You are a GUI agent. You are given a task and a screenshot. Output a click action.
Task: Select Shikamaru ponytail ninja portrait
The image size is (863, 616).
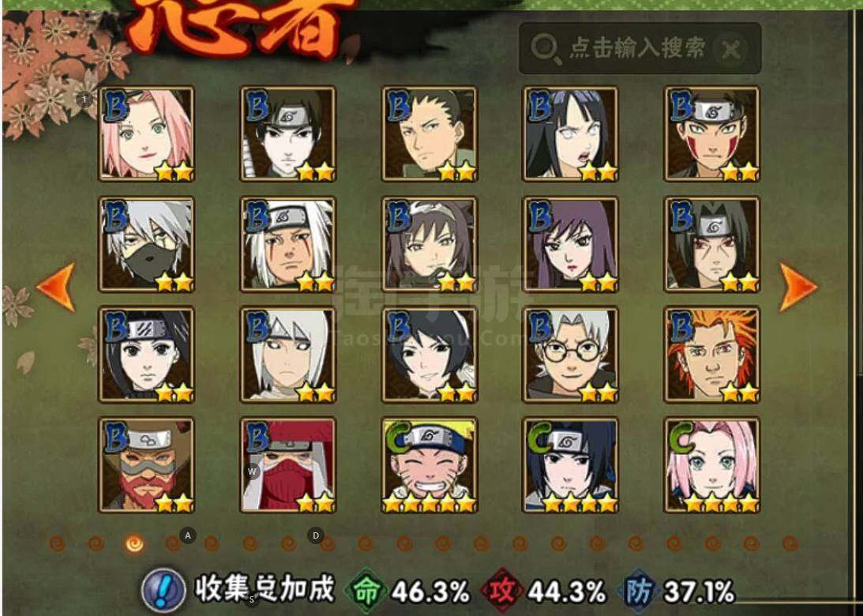[x=430, y=133]
